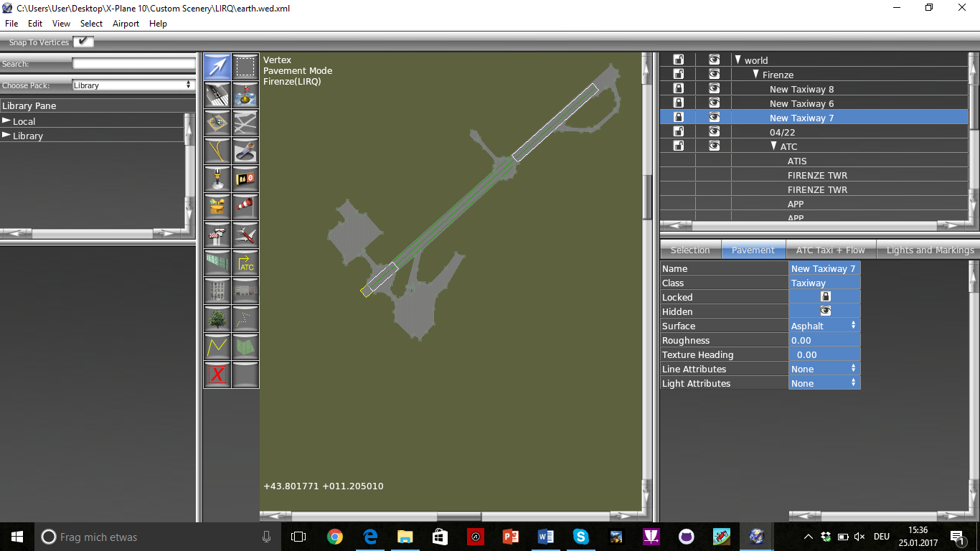
Task: Pick the green draped Polygon tool
Action: coord(245,347)
